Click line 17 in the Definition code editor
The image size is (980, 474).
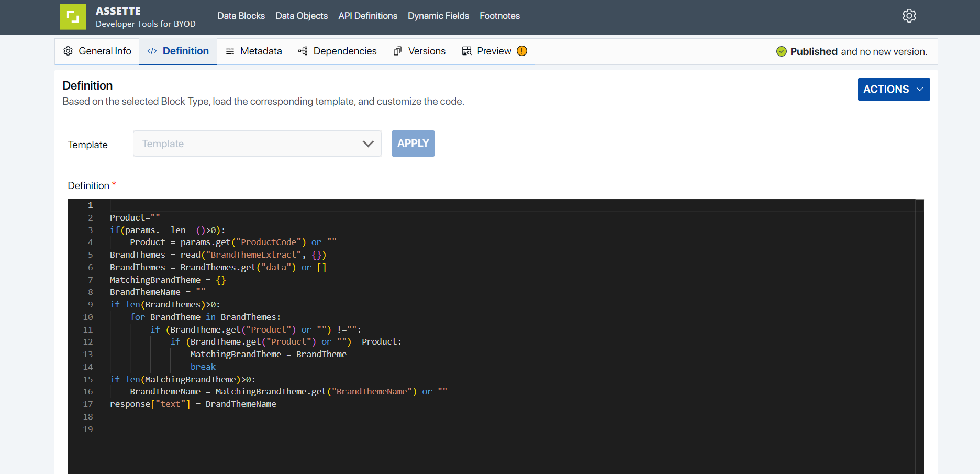click(193, 404)
